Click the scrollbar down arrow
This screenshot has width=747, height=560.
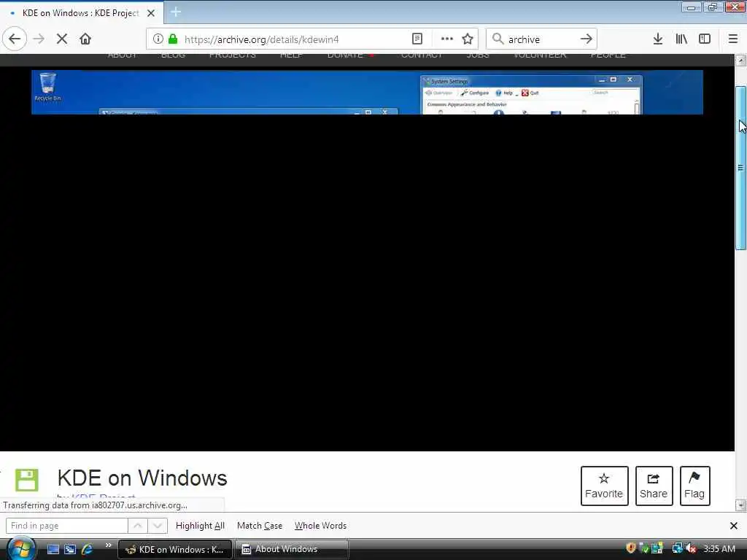740,505
